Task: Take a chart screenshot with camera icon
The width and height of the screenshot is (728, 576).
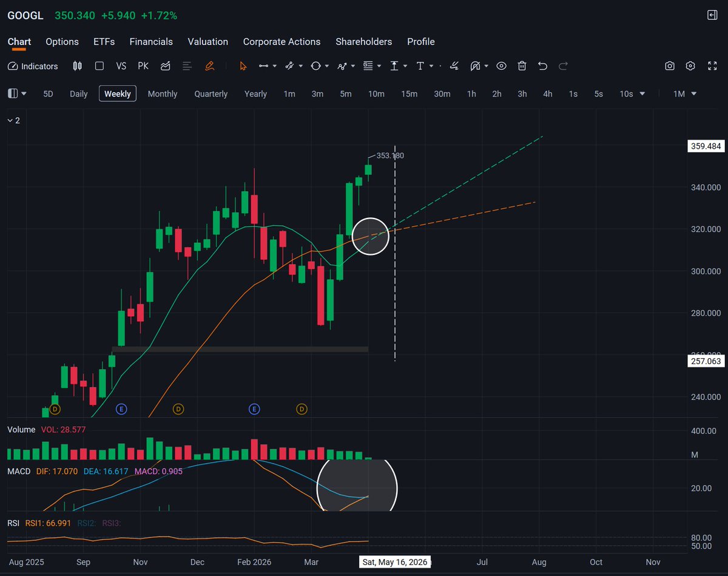Action: [670, 66]
